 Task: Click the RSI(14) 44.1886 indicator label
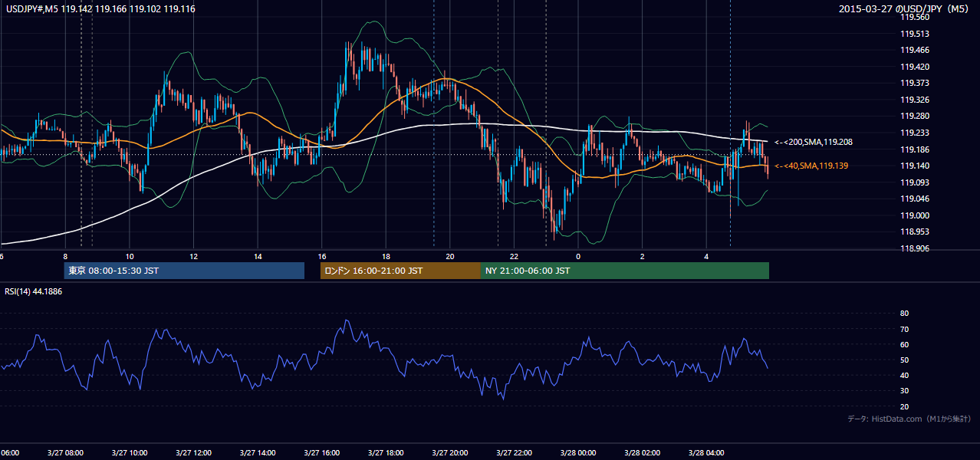pos(34,291)
